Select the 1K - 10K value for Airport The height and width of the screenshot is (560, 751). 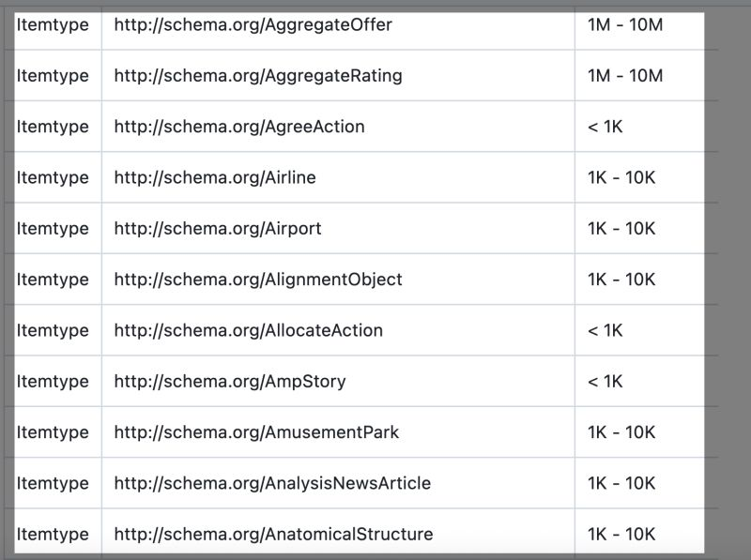621,229
